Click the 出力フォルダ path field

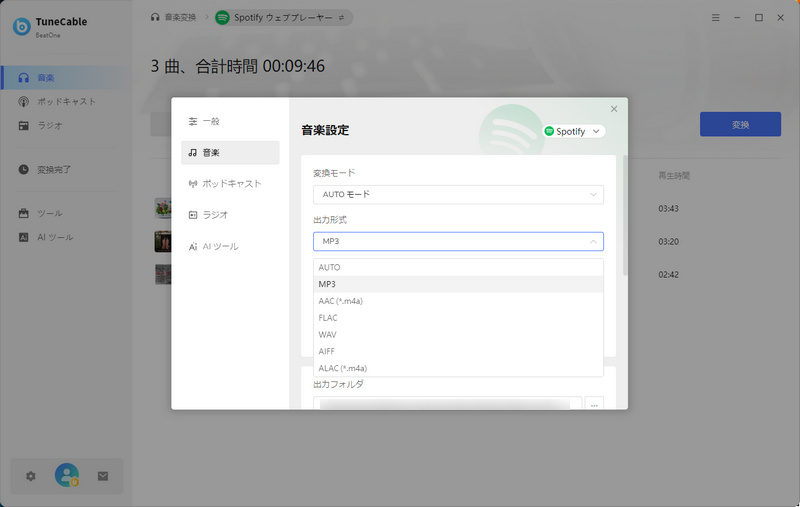click(447, 403)
